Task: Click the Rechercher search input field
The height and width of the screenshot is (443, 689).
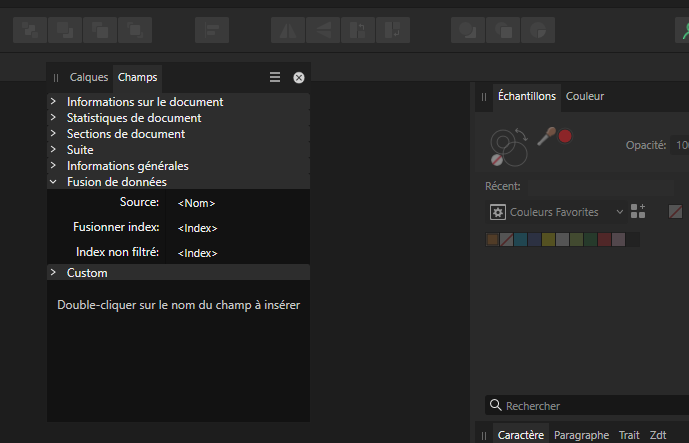Action: coord(587,405)
